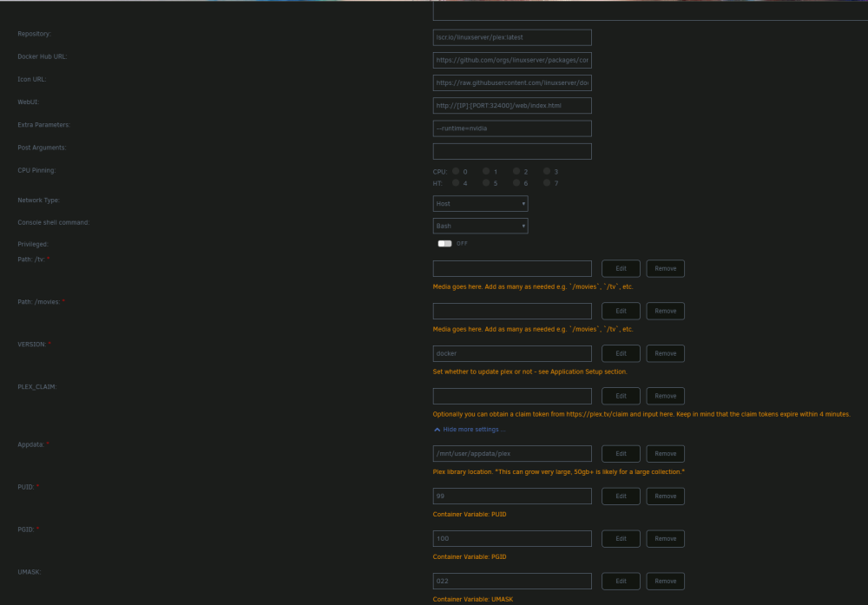Edit the PUID variable
Screen dimensions: 868x605
tap(621, 496)
